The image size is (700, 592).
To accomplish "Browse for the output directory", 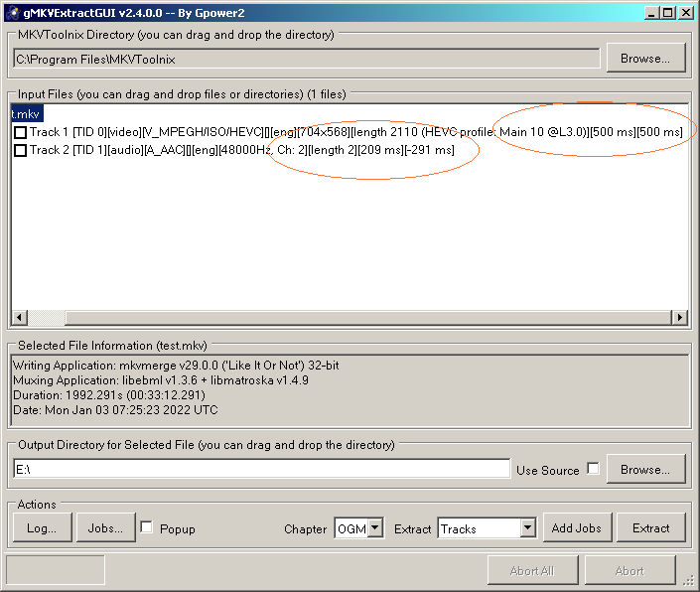I will coord(645,469).
